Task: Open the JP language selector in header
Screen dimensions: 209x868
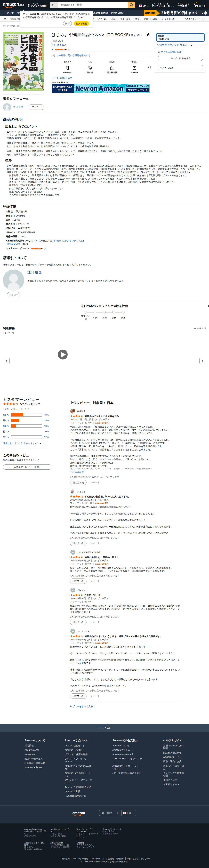Action: [x=143, y=5]
